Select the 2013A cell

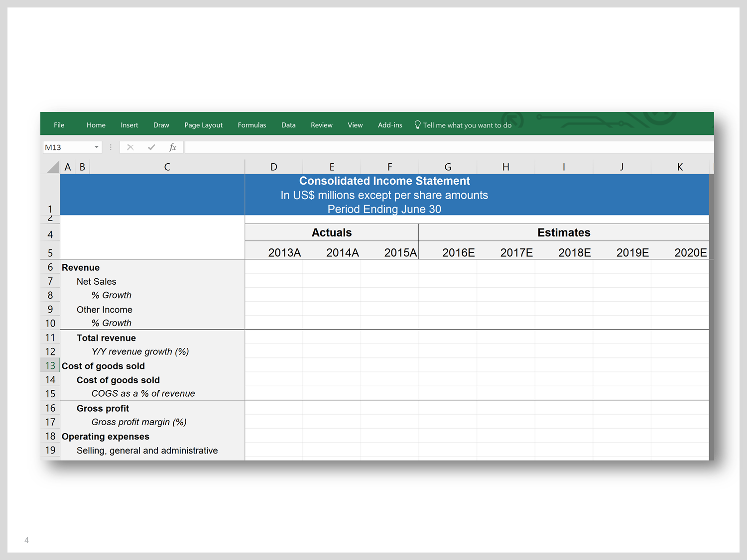[x=274, y=251]
